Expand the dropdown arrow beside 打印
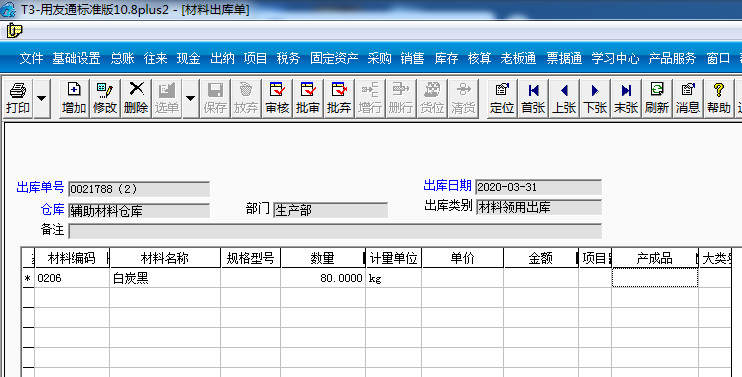This screenshot has width=742, height=377. pos(42,98)
